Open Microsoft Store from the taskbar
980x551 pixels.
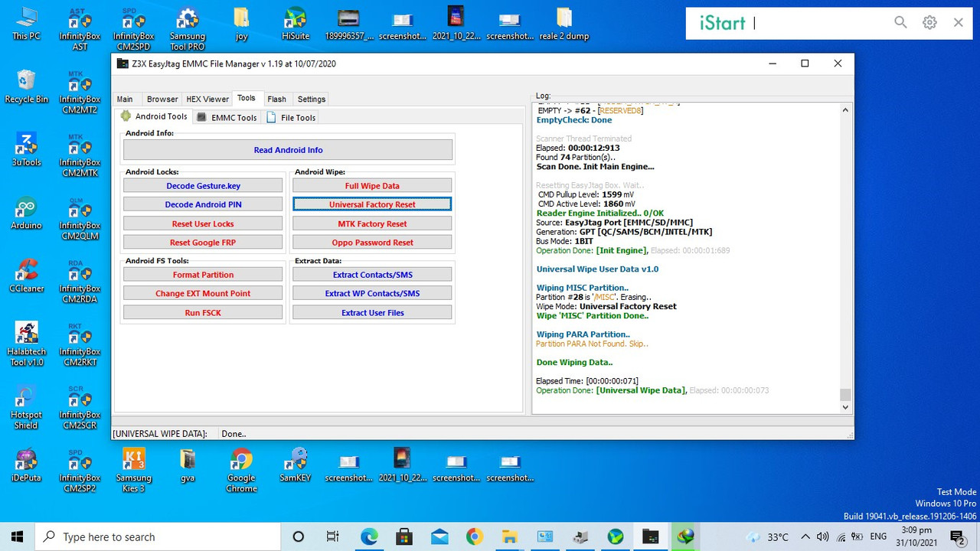(404, 536)
